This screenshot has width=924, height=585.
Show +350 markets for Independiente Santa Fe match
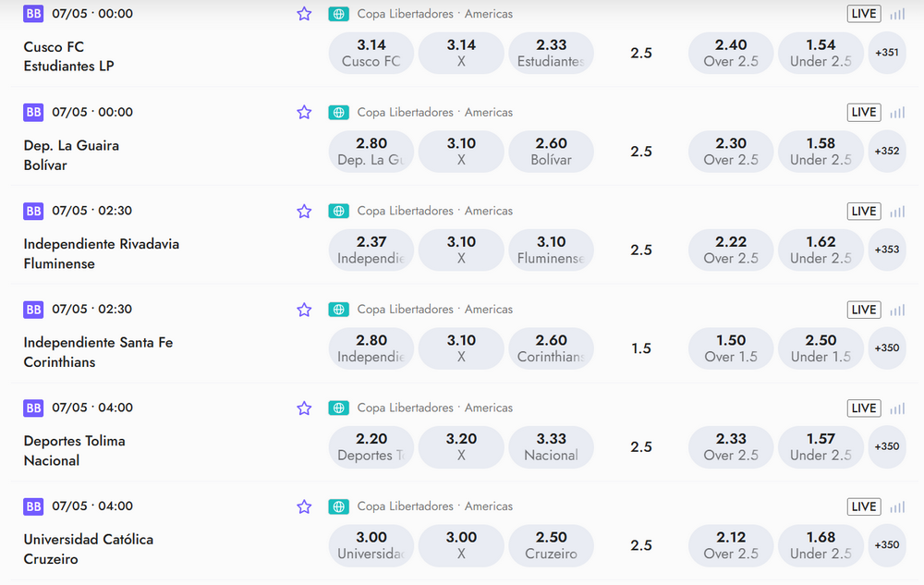point(887,348)
